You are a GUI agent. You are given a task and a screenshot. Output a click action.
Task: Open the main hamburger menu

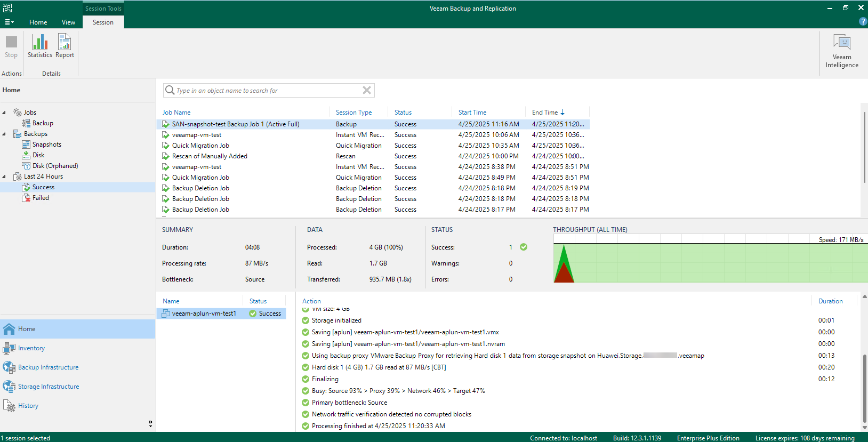click(x=9, y=22)
